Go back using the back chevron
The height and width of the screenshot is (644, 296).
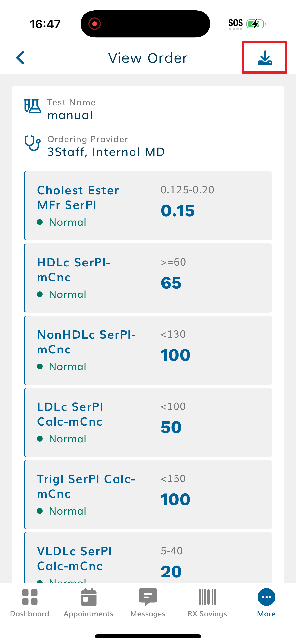20,58
